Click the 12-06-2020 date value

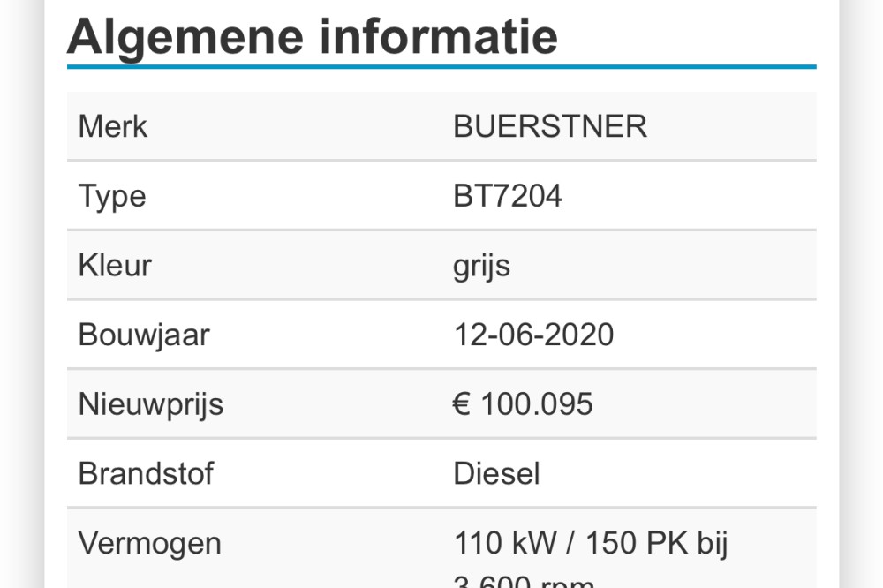pos(533,335)
